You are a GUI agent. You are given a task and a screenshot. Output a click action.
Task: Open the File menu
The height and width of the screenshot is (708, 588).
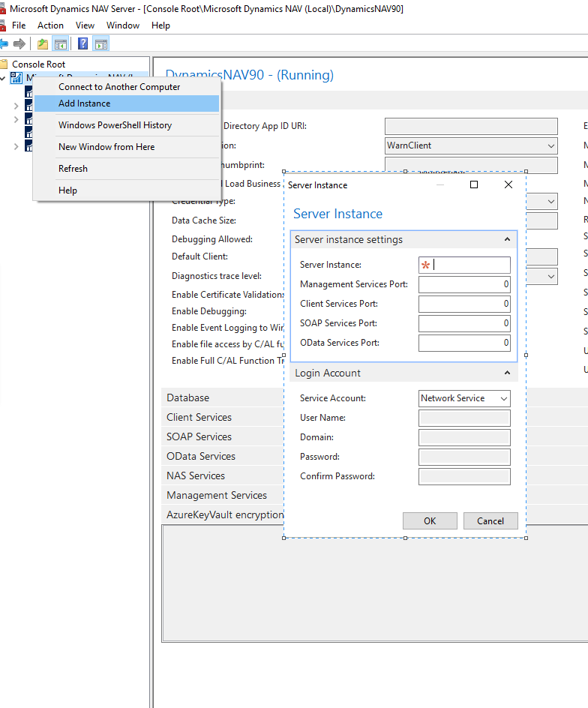pyautogui.click(x=19, y=25)
